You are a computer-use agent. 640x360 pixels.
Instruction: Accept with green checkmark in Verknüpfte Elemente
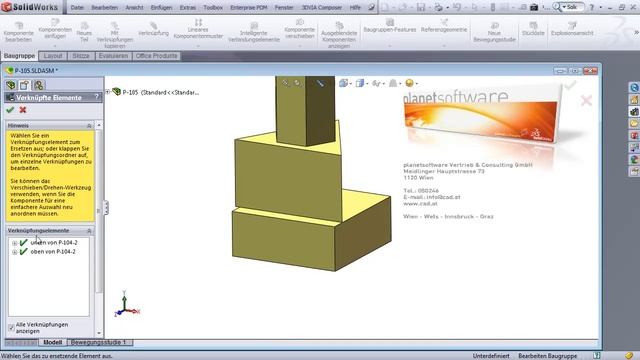coord(10,110)
